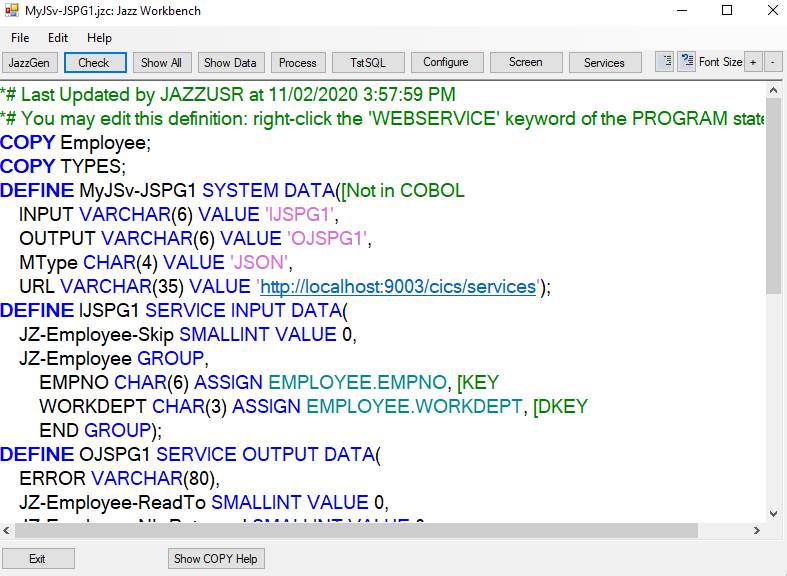Click the vertical scrollbar down arrow
The height and width of the screenshot is (576, 787).
click(x=773, y=514)
